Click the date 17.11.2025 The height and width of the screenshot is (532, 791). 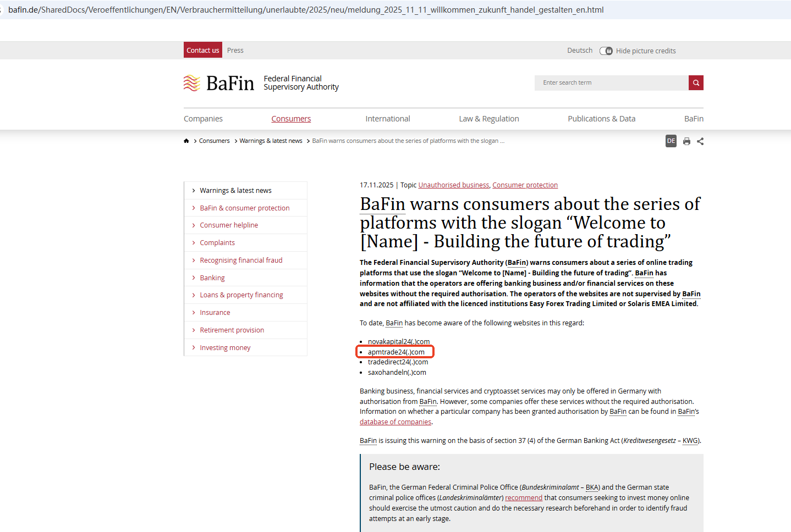377,185
